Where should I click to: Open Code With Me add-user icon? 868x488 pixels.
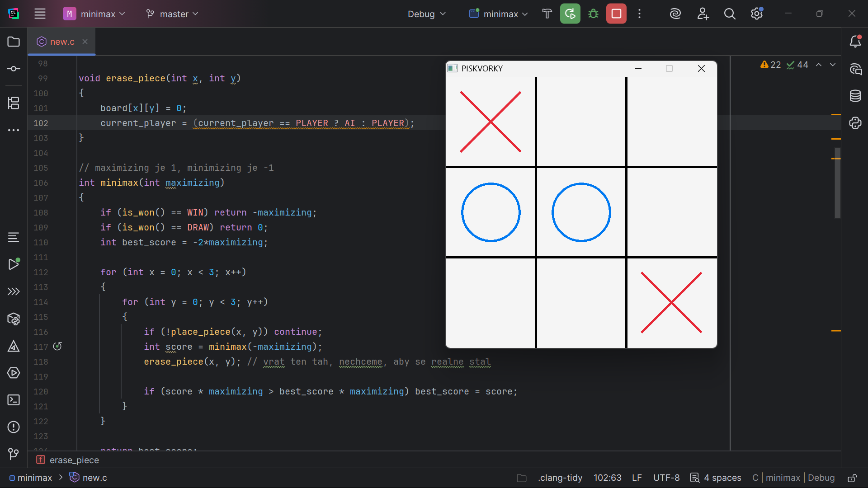[x=703, y=14]
